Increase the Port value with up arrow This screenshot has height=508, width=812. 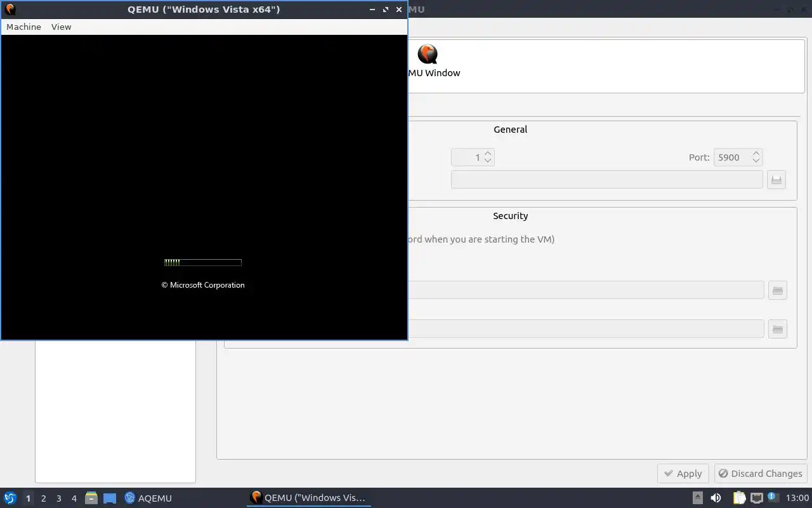tap(756, 153)
